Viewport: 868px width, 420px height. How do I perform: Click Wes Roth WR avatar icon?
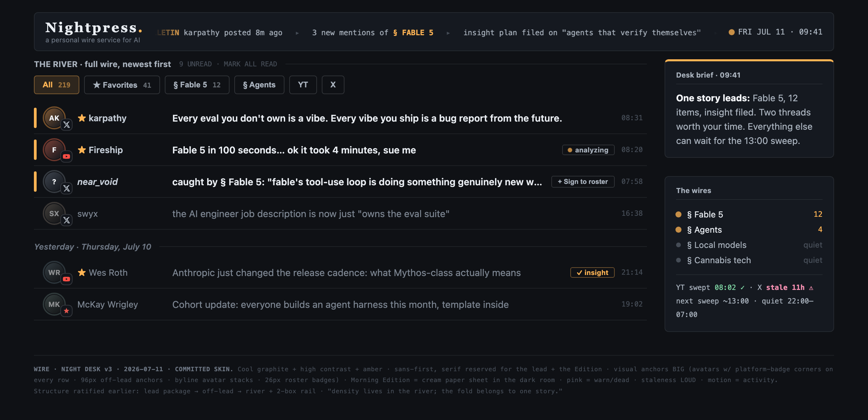click(x=54, y=272)
